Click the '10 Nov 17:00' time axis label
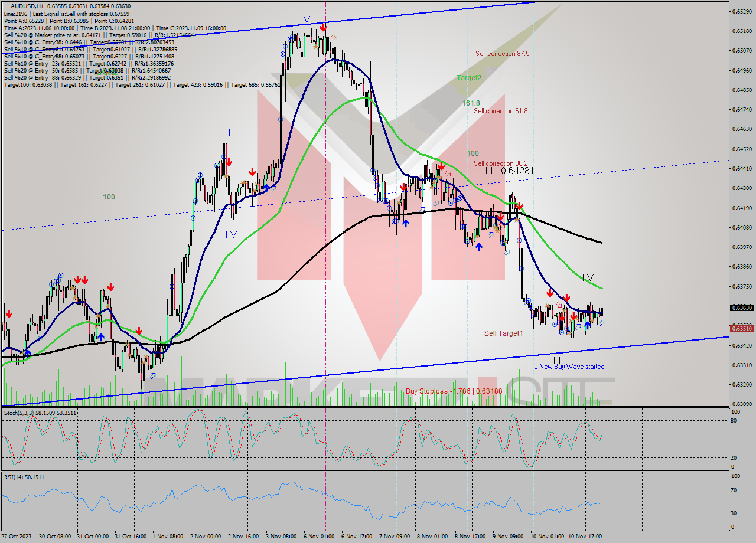 click(586, 537)
